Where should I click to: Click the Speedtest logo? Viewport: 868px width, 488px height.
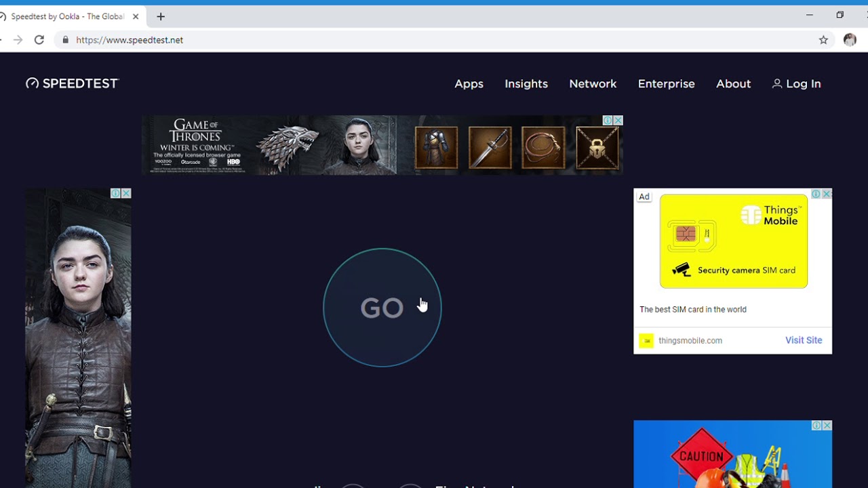72,83
